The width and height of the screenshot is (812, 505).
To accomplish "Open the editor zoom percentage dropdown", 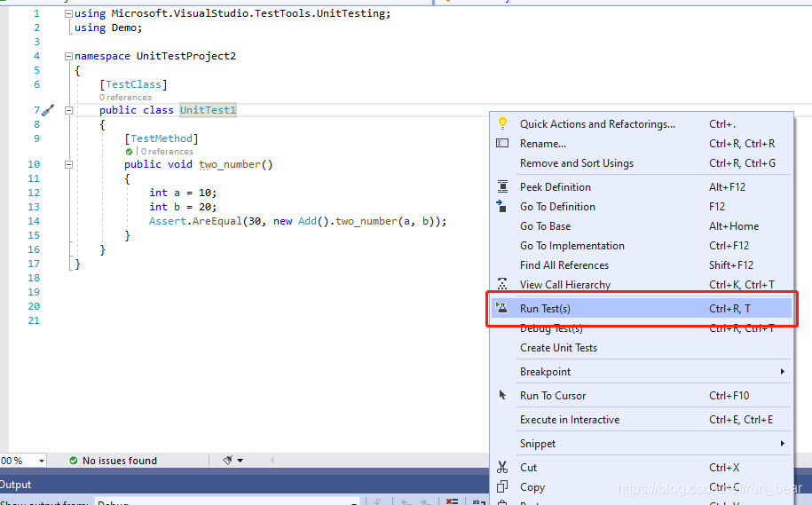I will coord(41,461).
